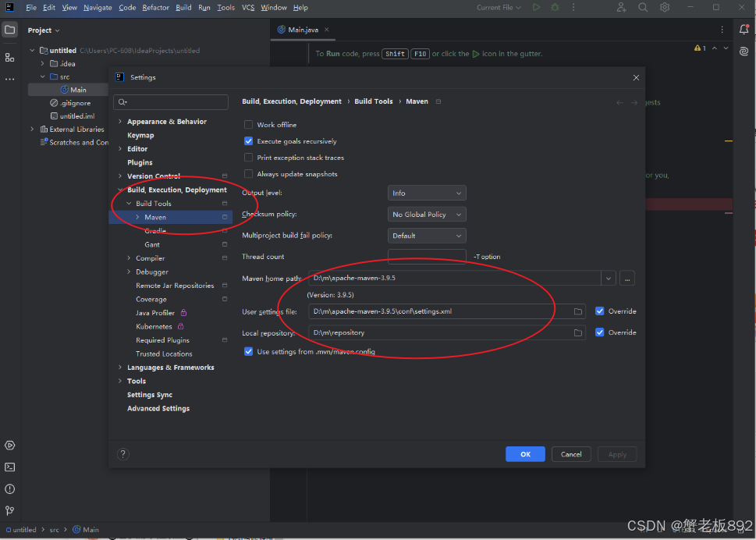
Task: Open the IDE settings gear icon
Action: click(x=665, y=7)
